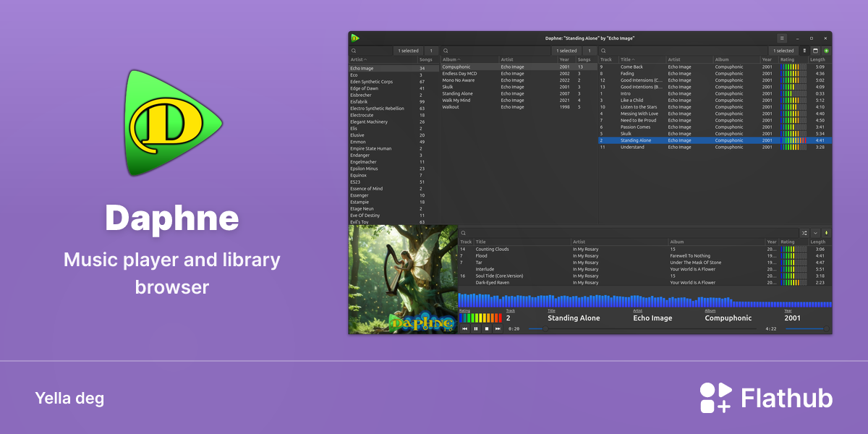Click the yellow down-arrow icon in the playlist toolbar
Viewport: 868px width, 434px height.
tap(826, 233)
